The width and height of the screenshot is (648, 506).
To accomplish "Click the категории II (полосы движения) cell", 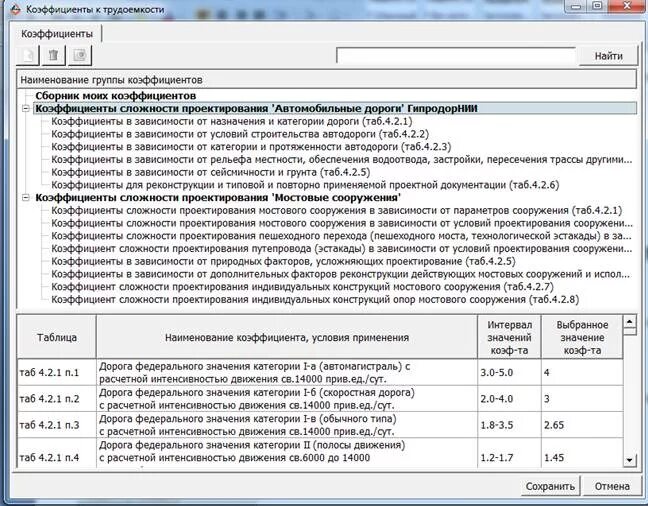I will point(287,453).
